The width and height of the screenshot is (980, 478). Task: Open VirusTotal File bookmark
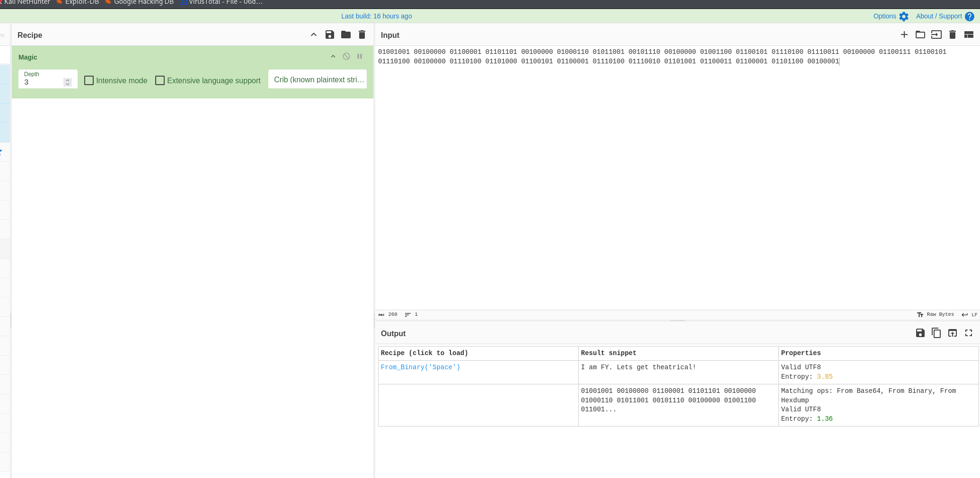221,2
